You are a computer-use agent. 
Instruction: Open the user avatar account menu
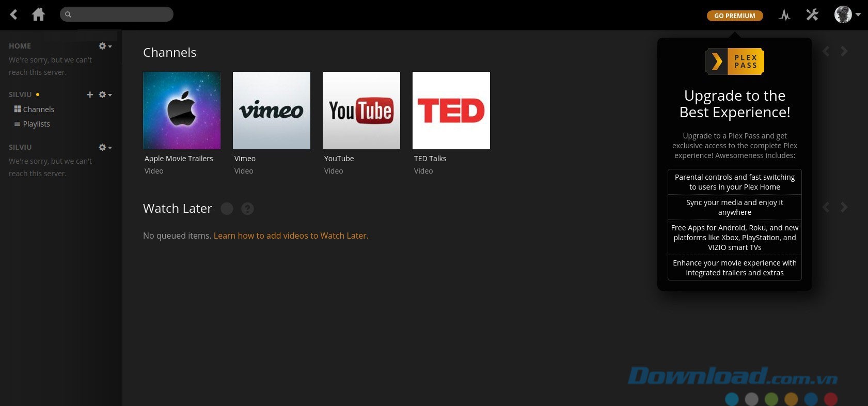click(847, 15)
